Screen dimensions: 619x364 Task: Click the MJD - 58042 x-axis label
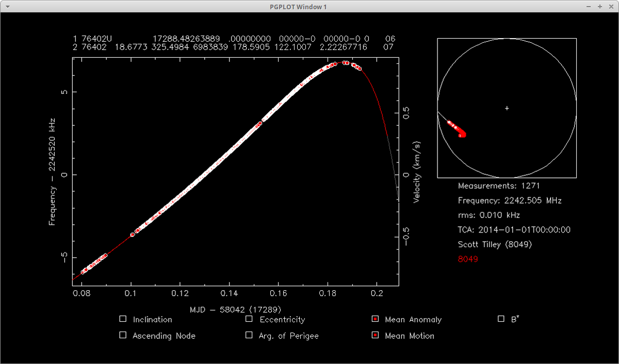point(235,309)
